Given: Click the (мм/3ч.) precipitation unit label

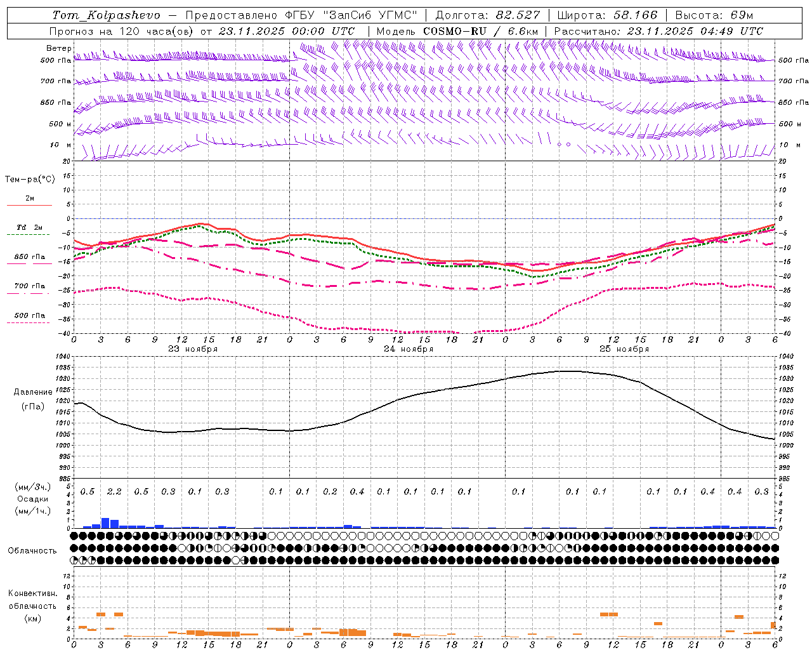Looking at the screenshot, I should pos(33,487).
